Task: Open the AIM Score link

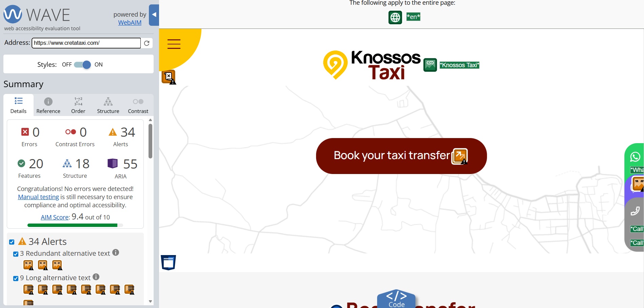Action: click(55, 217)
